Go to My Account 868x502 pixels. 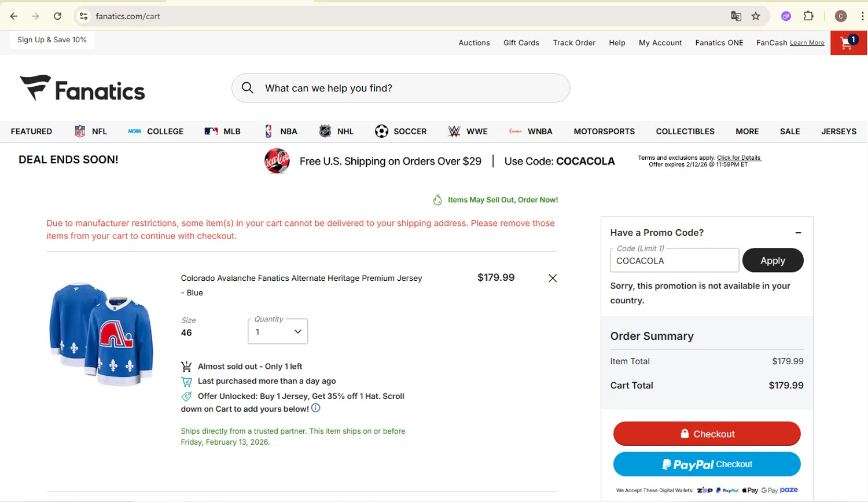click(x=660, y=43)
